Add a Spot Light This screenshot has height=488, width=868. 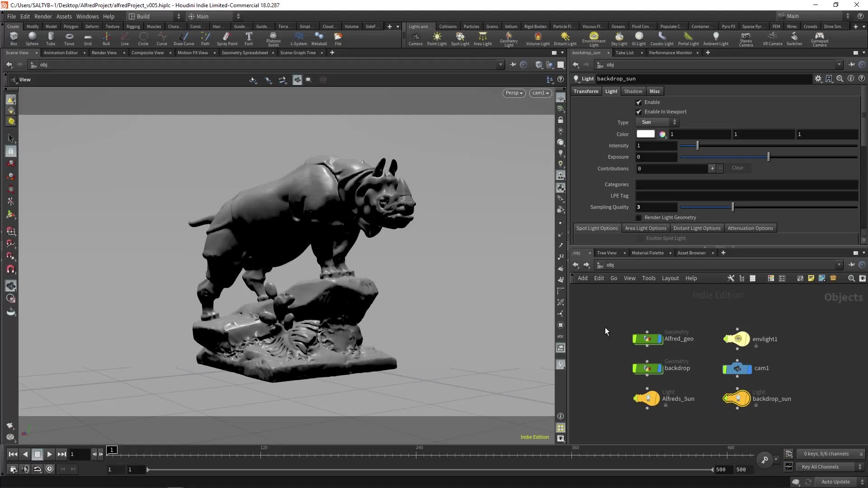(460, 39)
